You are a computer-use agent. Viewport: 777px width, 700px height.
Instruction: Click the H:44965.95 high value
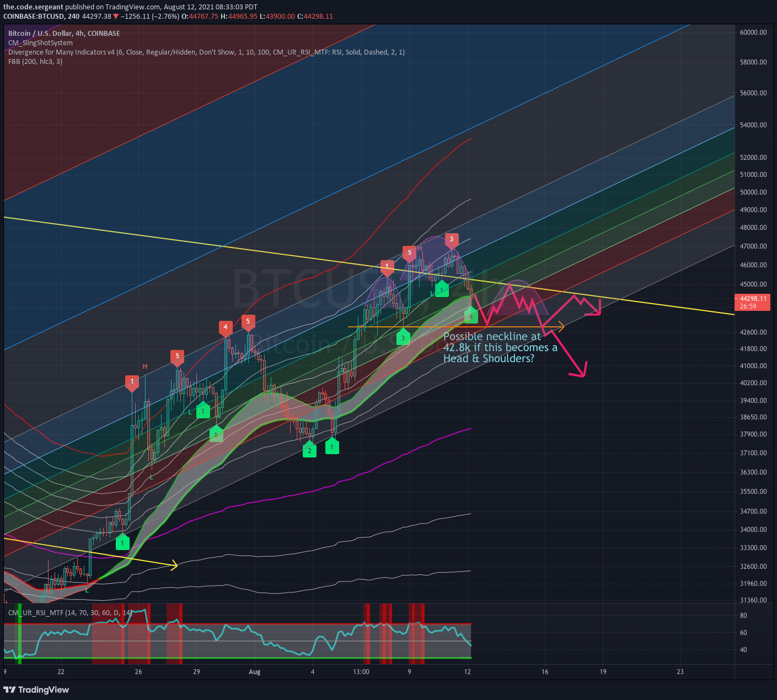pyautogui.click(x=239, y=16)
